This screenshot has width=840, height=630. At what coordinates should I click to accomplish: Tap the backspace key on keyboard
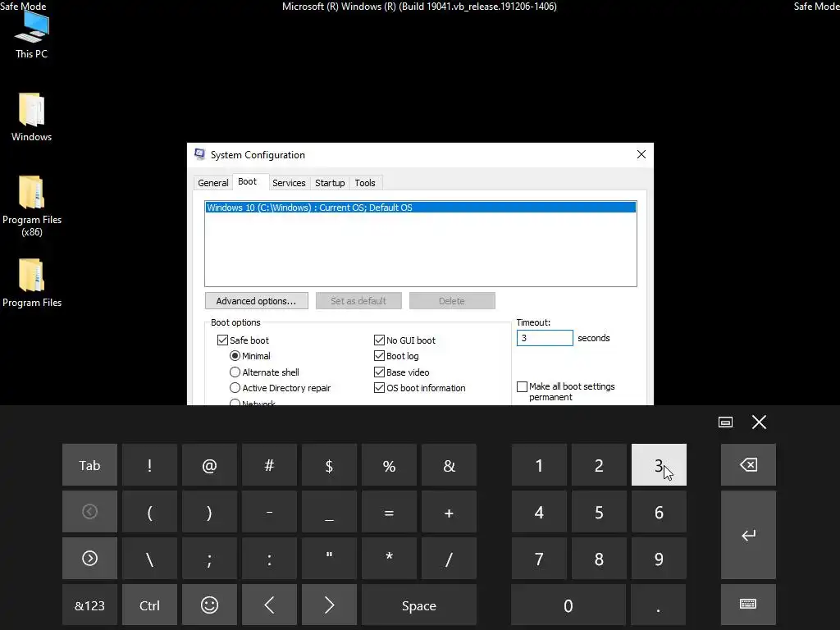pos(748,464)
